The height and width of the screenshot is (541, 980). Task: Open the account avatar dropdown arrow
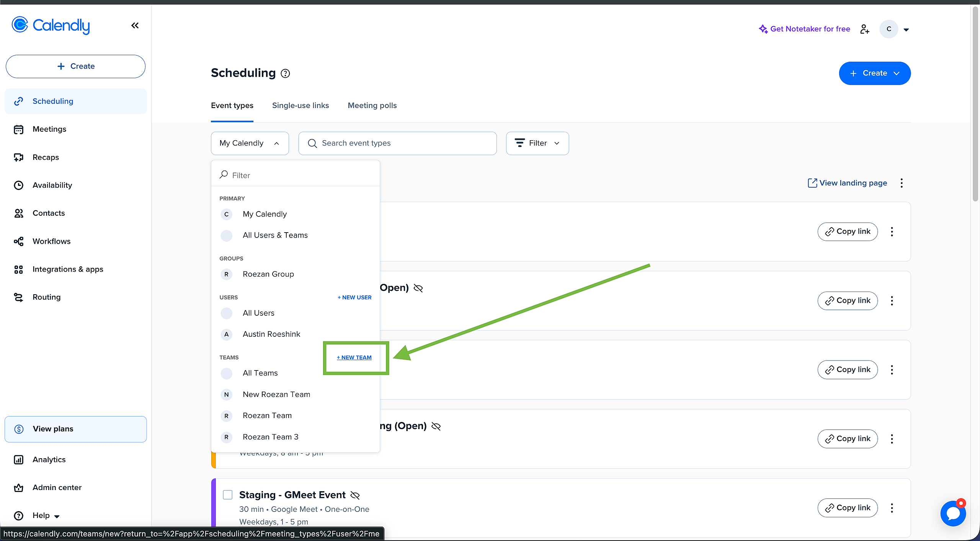click(906, 30)
